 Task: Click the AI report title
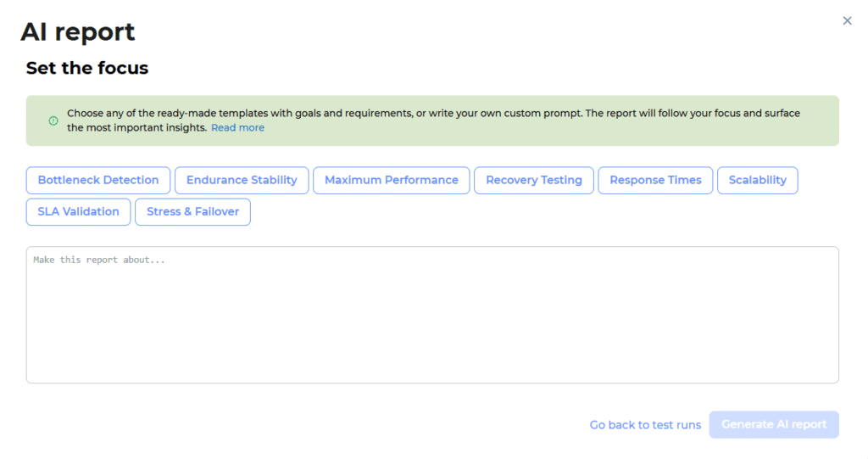[x=78, y=32]
